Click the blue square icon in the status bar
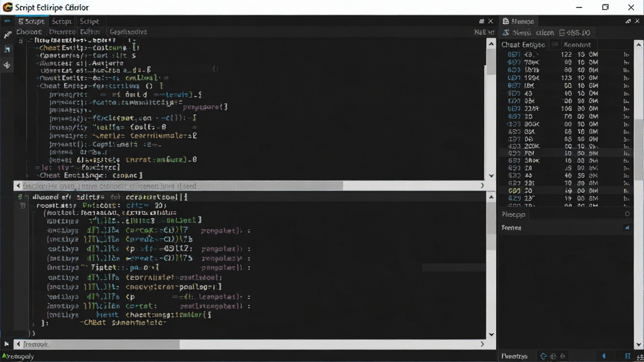 click(628, 356)
